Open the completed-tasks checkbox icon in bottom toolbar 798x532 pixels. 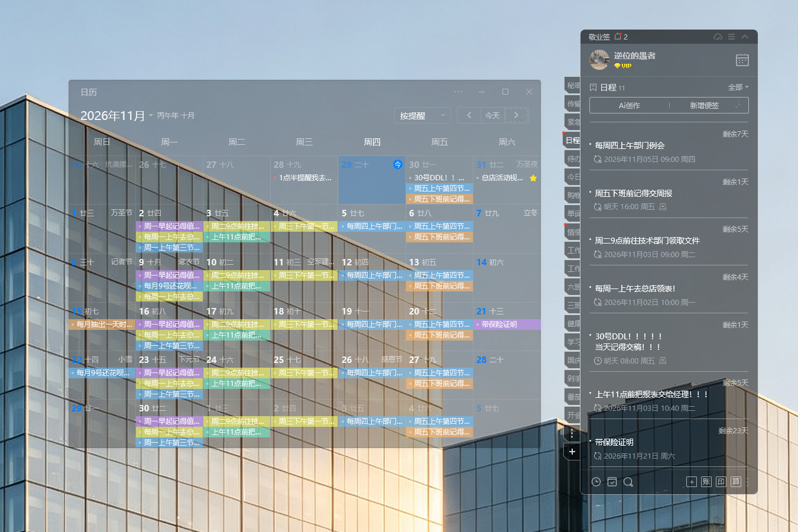click(612, 482)
